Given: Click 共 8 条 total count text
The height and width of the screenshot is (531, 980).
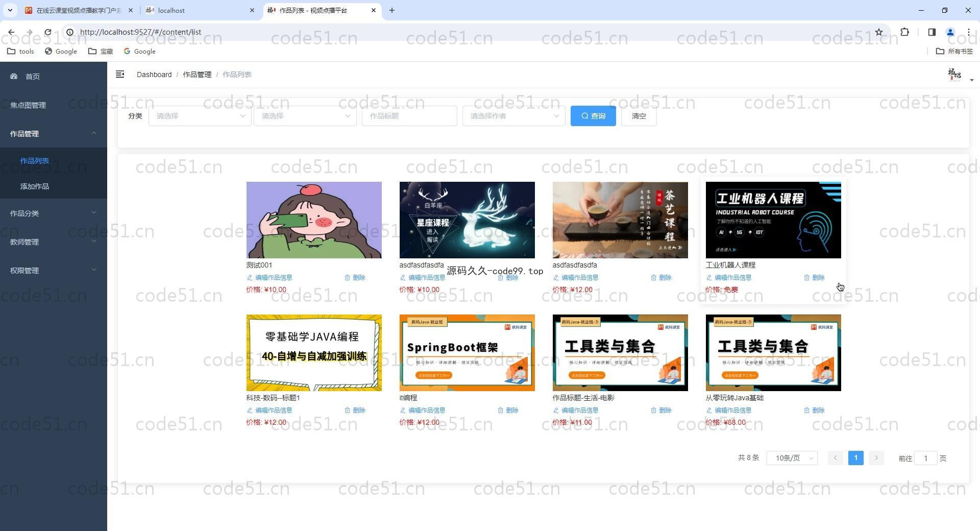Looking at the screenshot, I should [748, 458].
